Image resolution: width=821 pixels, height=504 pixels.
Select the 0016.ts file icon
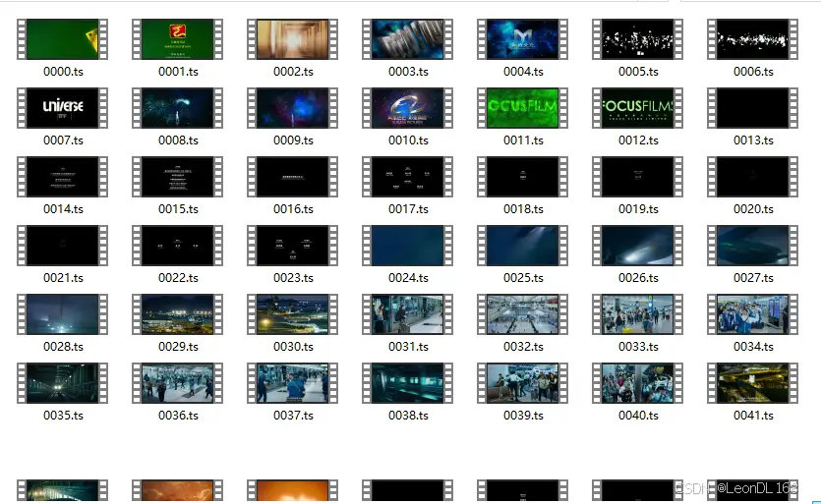(293, 177)
